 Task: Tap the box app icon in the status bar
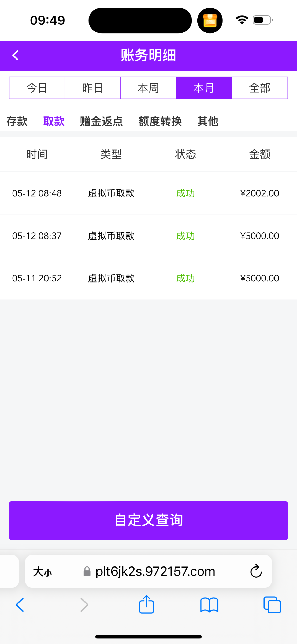(210, 21)
